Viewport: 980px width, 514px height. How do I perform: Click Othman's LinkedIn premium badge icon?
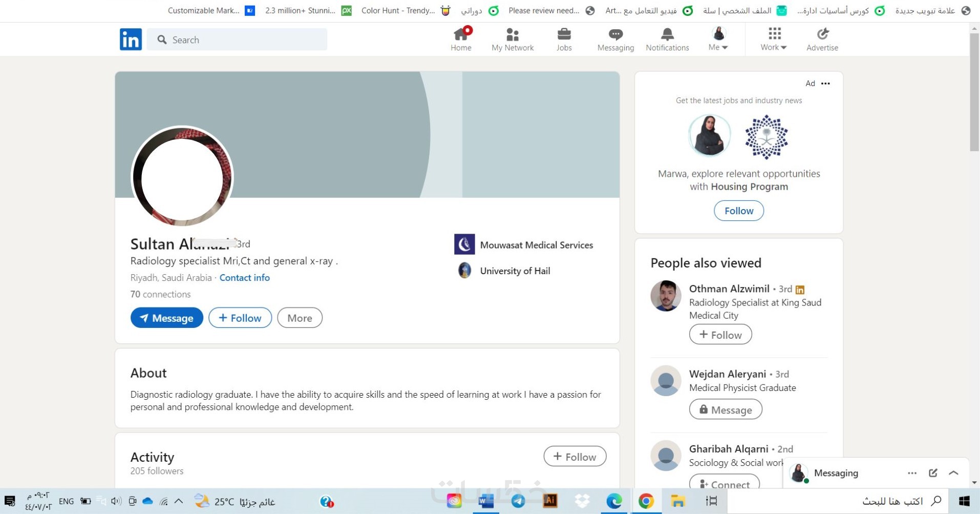800,290
